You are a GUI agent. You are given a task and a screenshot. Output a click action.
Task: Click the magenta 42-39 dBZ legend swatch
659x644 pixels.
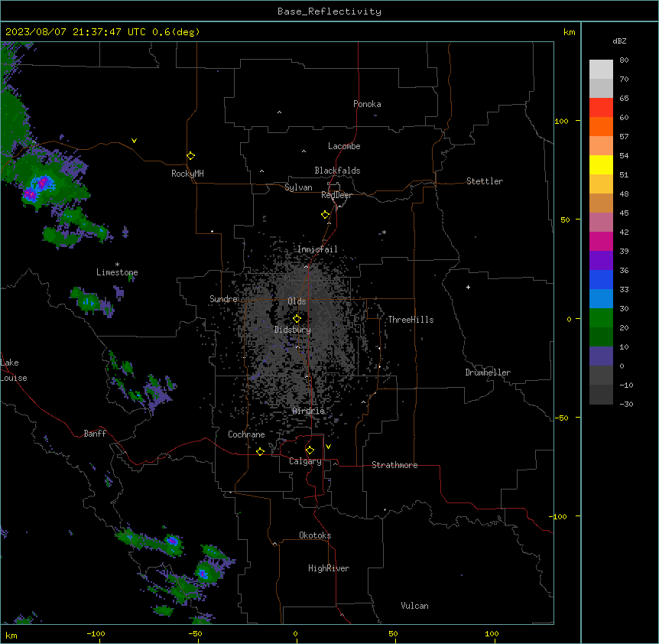(601, 241)
